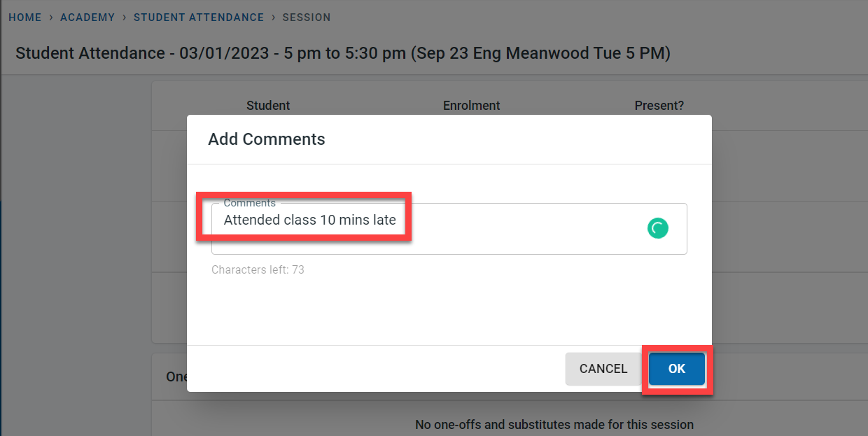Click the chevron after ACADEMY breadcrumb
Screen dimensions: 868x436
(x=124, y=17)
